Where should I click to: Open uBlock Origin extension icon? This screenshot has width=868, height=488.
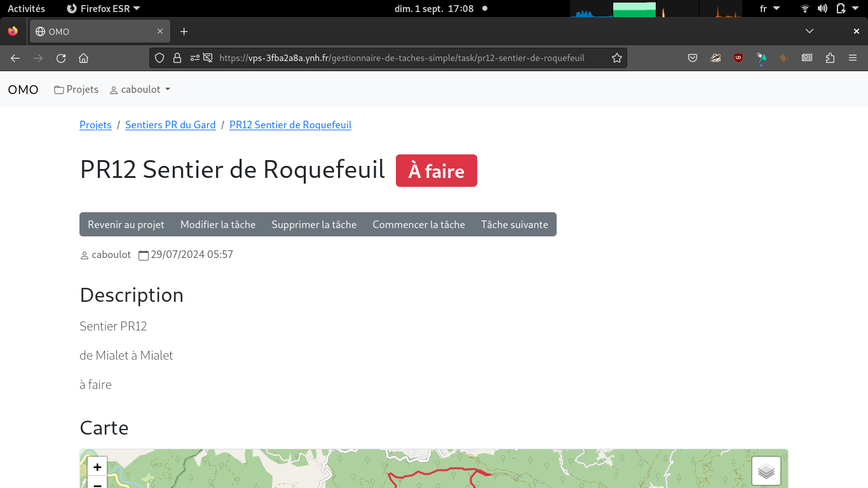click(738, 58)
